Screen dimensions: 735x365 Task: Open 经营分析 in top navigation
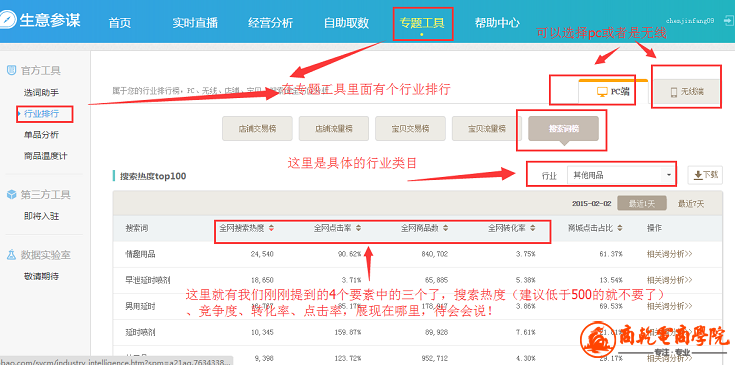point(270,22)
